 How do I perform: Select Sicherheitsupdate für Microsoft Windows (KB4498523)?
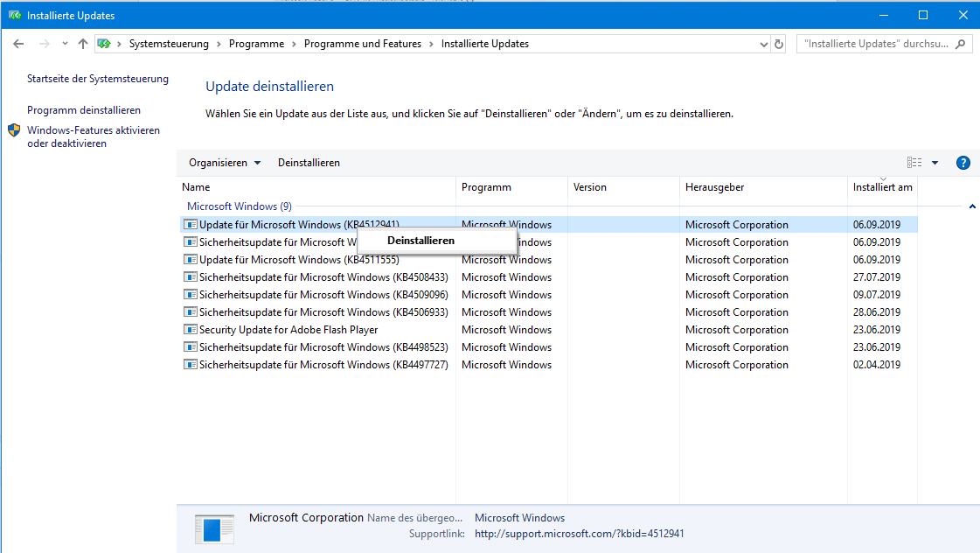coord(323,347)
